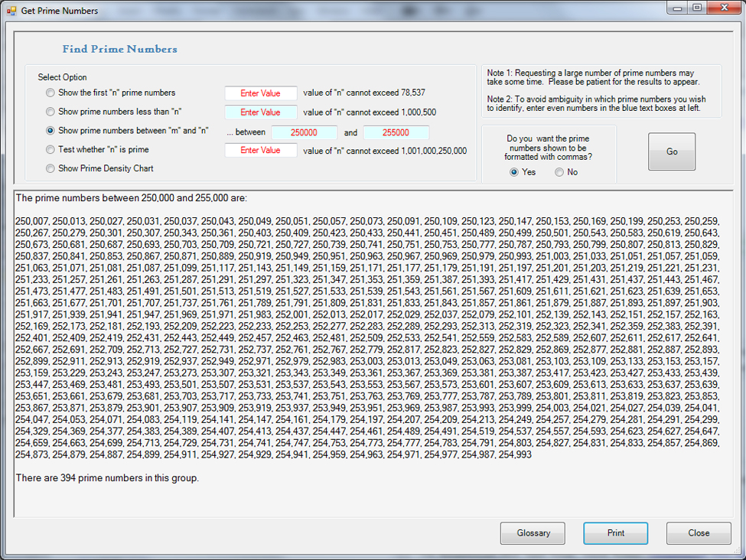This screenshot has width=746, height=560.
Task: Click the upper bound field containing 255000
Action: [396, 132]
